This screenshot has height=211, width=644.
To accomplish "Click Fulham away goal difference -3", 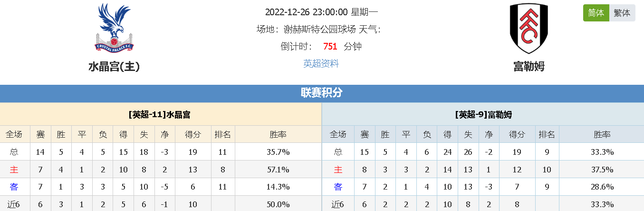I will tap(489, 187).
